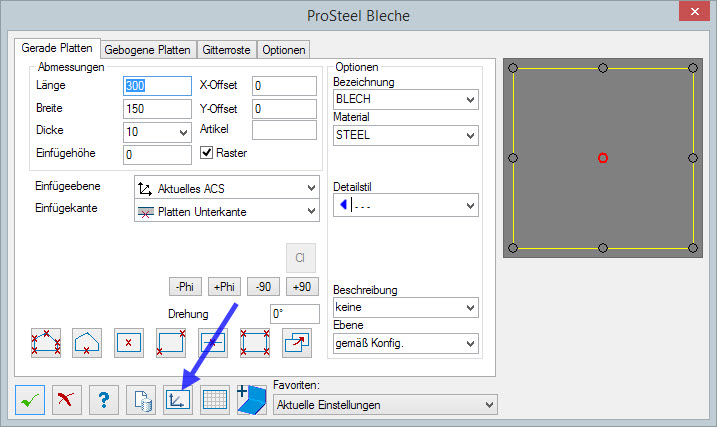Viewport: 717px width, 427px height.
Task: Select the top-middle edge point in preview
Action: pyautogui.click(x=603, y=68)
